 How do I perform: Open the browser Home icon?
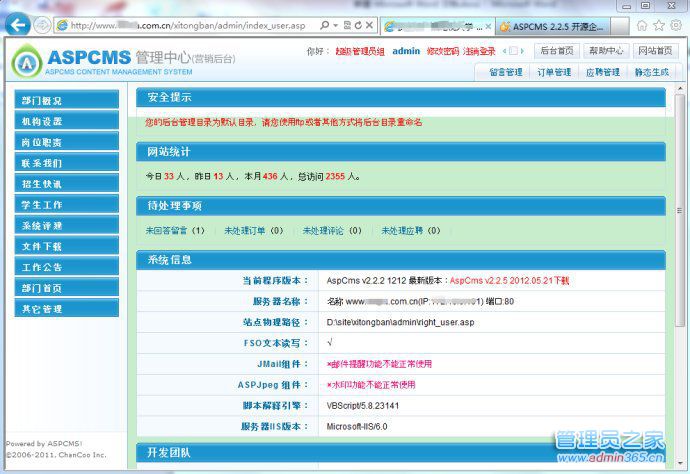point(642,26)
